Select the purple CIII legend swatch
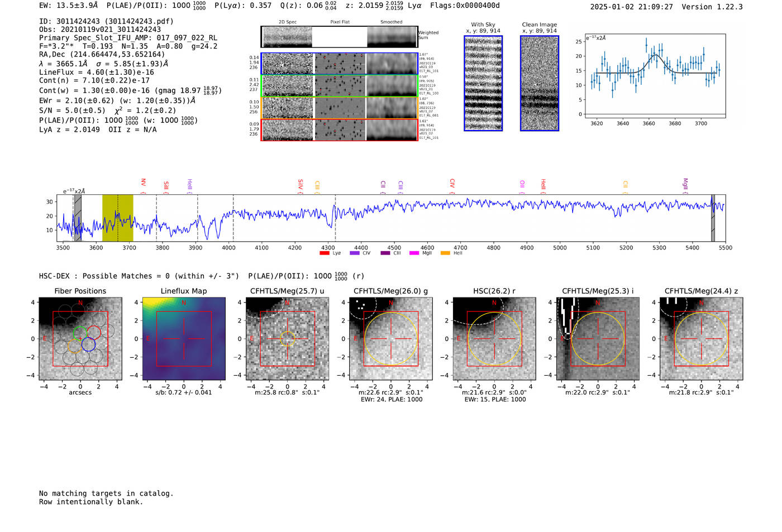The height and width of the screenshot is (532, 782). [385, 253]
